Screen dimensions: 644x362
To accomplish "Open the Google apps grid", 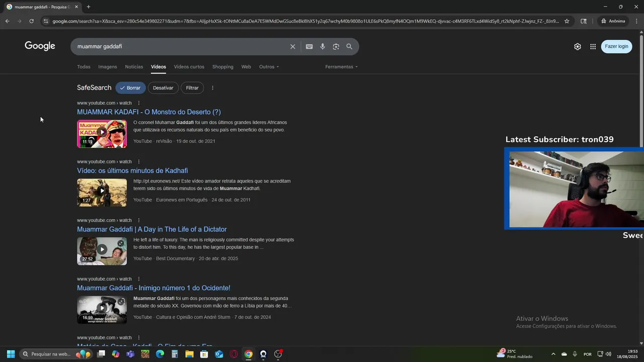I will [x=593, y=46].
